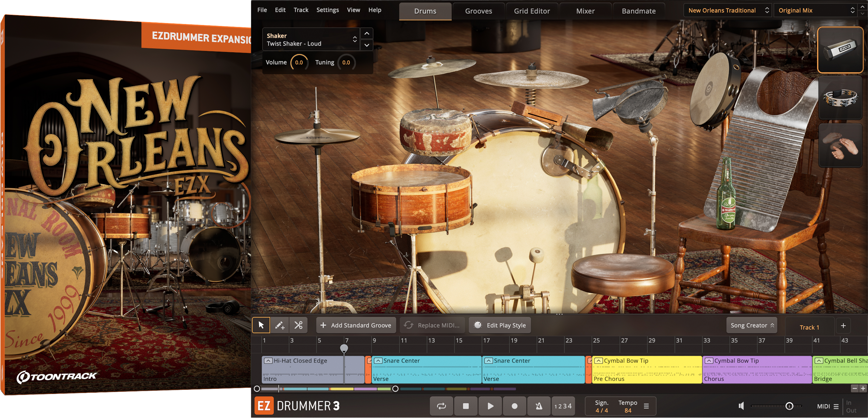
Task: Click the Add Standard Groove button
Action: (x=356, y=325)
